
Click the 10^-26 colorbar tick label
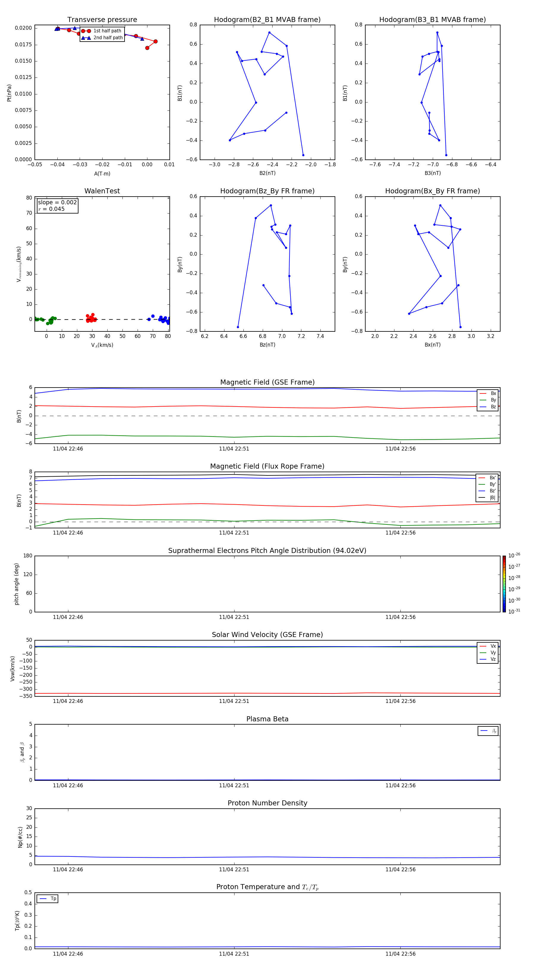(x=514, y=555)
